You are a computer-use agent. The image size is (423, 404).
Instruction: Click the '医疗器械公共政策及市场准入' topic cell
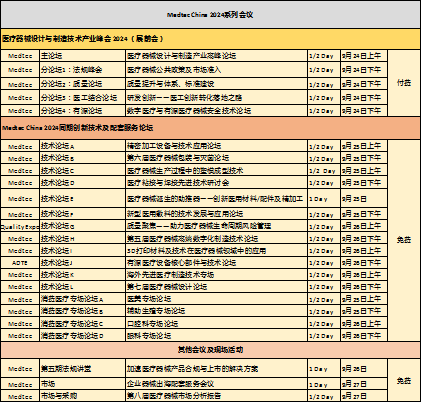pos(216,70)
